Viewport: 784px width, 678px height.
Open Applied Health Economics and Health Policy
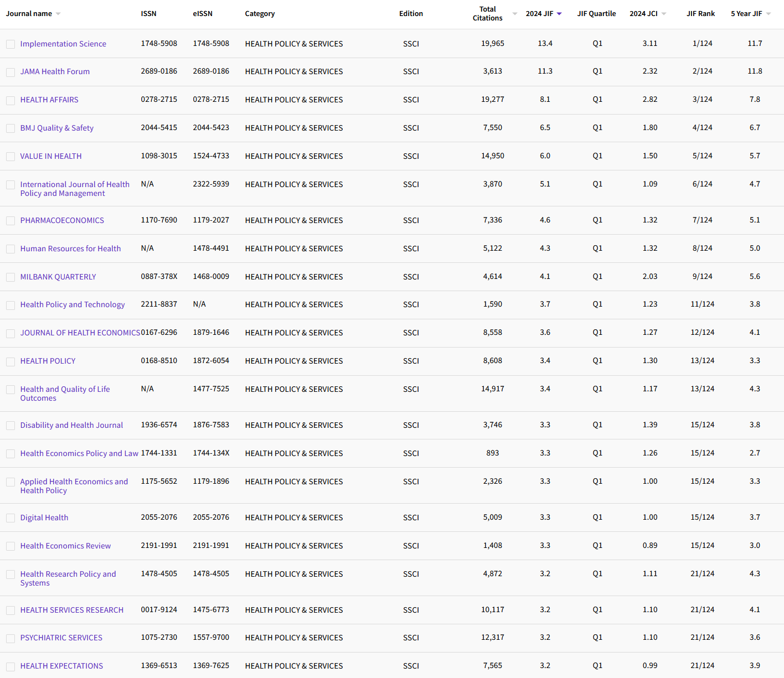[x=74, y=486]
